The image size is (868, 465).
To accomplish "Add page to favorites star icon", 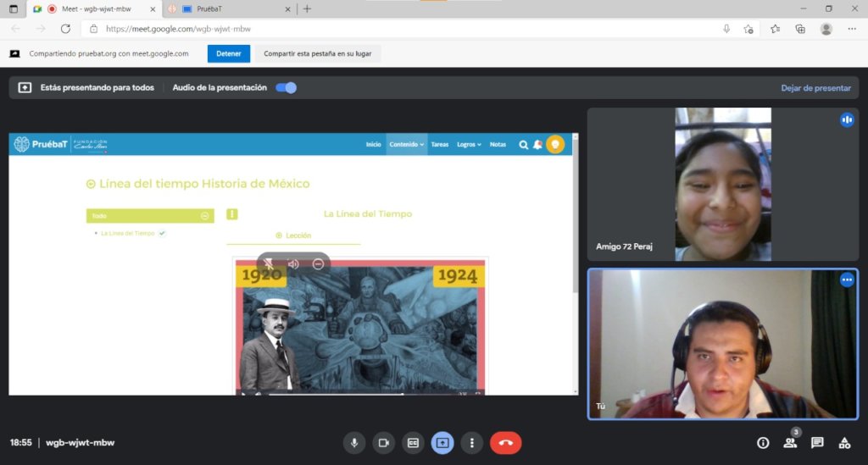I will coord(748,29).
